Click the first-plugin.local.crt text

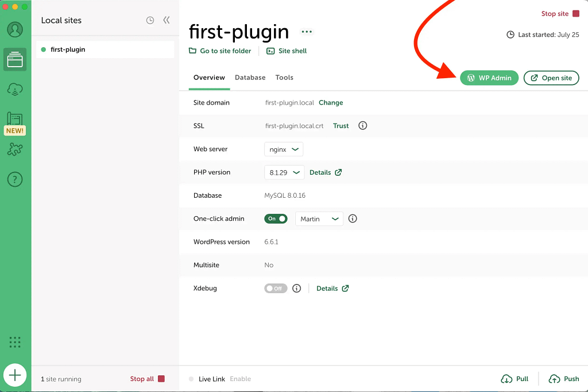pyautogui.click(x=295, y=126)
